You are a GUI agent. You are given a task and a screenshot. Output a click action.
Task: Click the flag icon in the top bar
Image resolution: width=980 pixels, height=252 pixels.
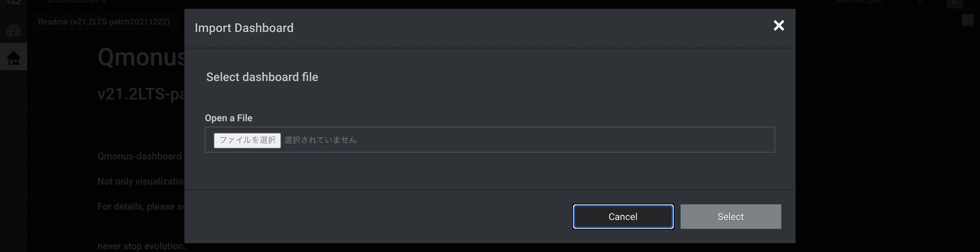(x=921, y=1)
